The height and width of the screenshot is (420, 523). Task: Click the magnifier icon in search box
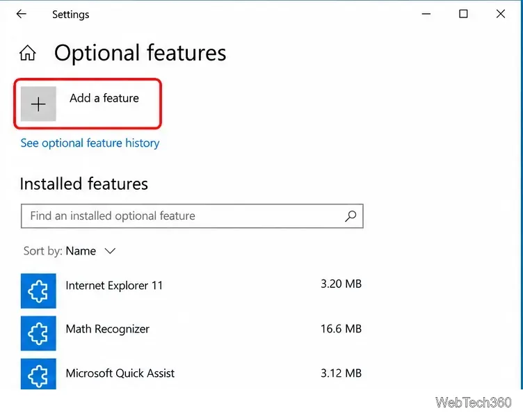click(x=351, y=216)
